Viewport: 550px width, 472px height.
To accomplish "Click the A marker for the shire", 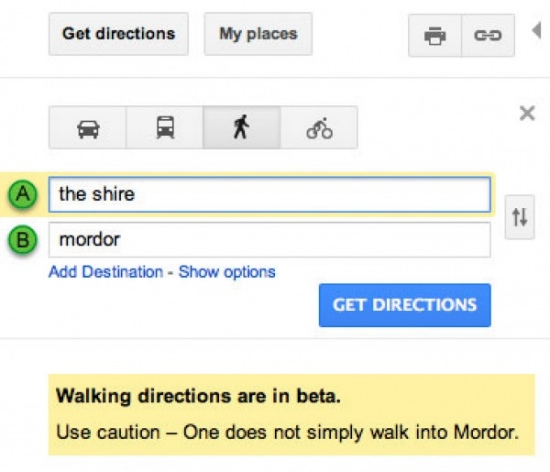I will point(23,194).
